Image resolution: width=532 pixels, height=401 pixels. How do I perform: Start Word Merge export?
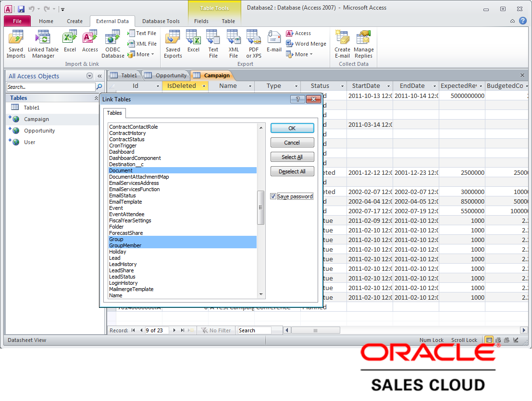[306, 44]
